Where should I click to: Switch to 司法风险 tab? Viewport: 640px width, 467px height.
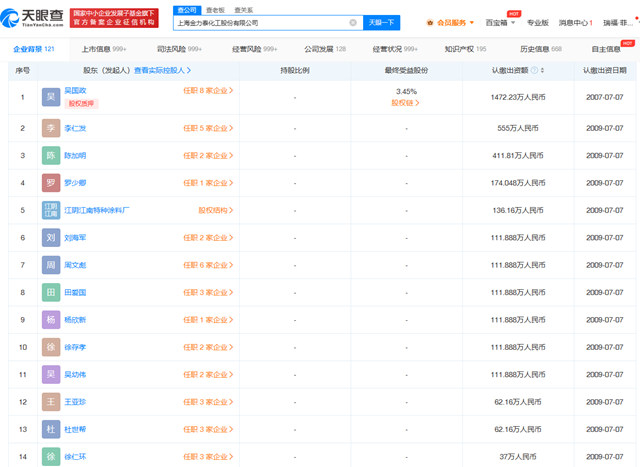click(179, 49)
